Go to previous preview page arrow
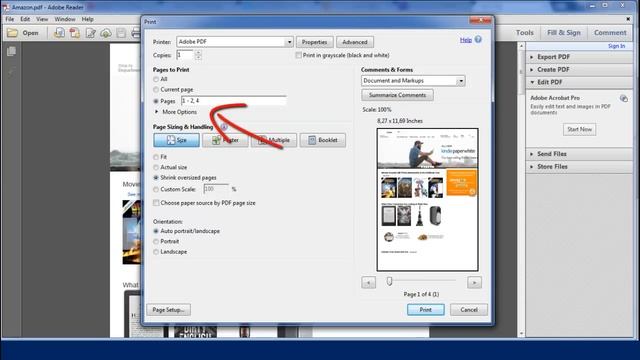The width and height of the screenshot is (640, 360). [368, 282]
